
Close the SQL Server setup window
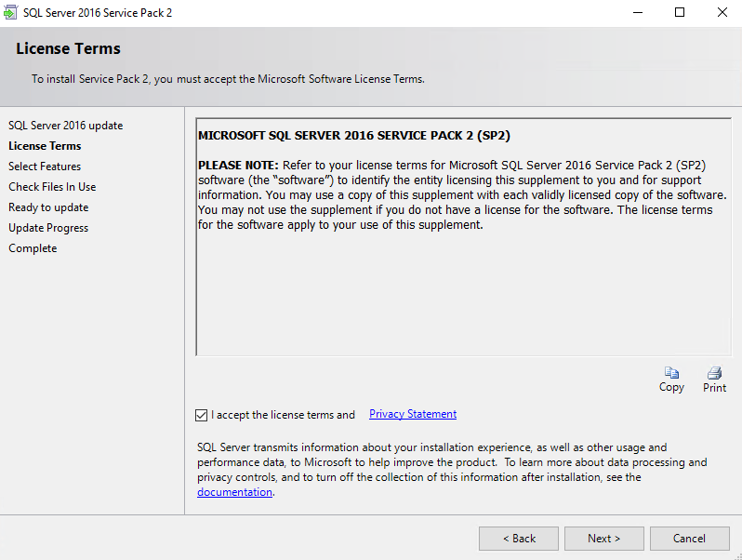coord(722,12)
